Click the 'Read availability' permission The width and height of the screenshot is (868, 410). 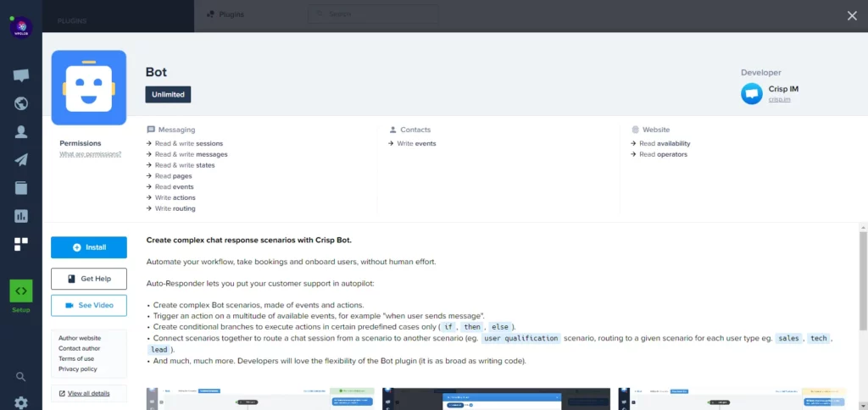click(x=665, y=144)
